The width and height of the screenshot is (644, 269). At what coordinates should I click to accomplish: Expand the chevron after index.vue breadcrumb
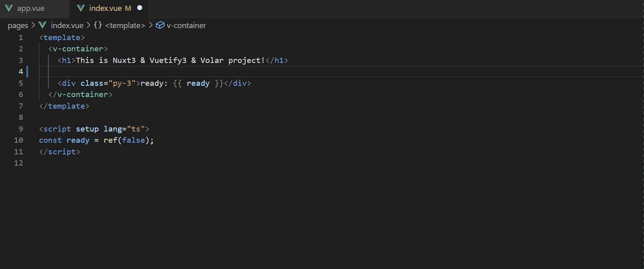pyautogui.click(x=88, y=25)
